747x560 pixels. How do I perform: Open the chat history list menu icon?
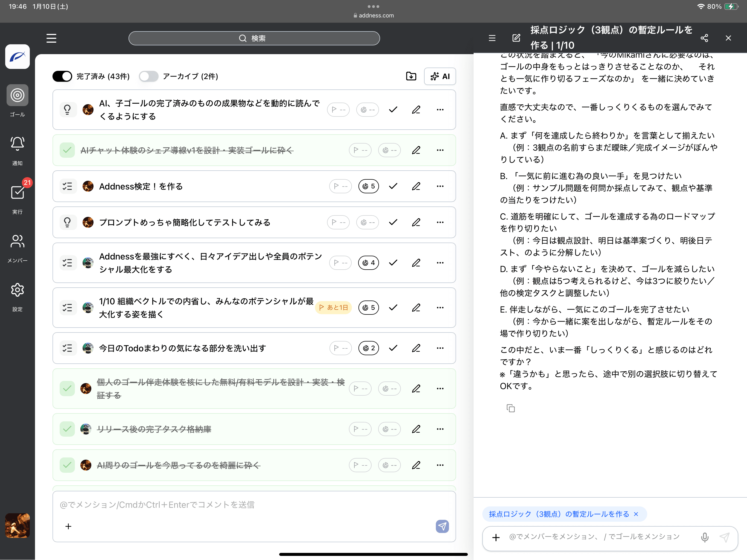click(492, 38)
